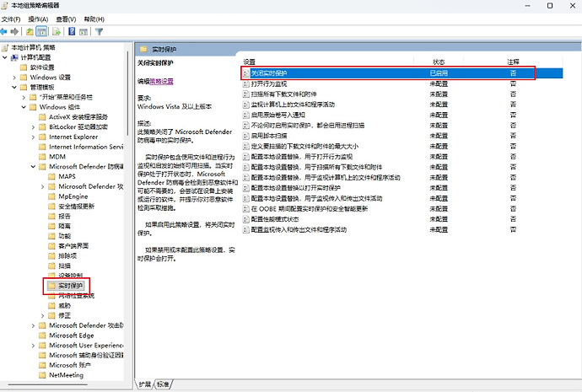Select the 关闭实时保护 policy row
This screenshot has width=582, height=392.
click(402, 73)
